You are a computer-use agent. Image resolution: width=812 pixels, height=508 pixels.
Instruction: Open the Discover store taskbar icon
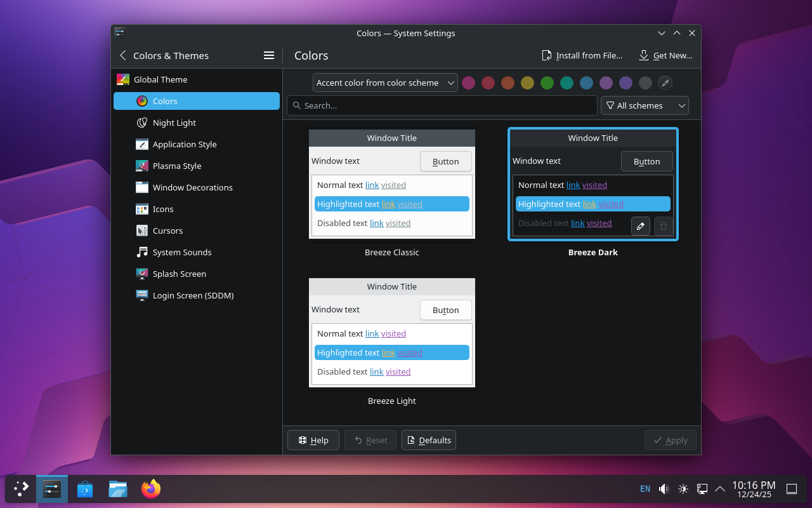click(85, 489)
